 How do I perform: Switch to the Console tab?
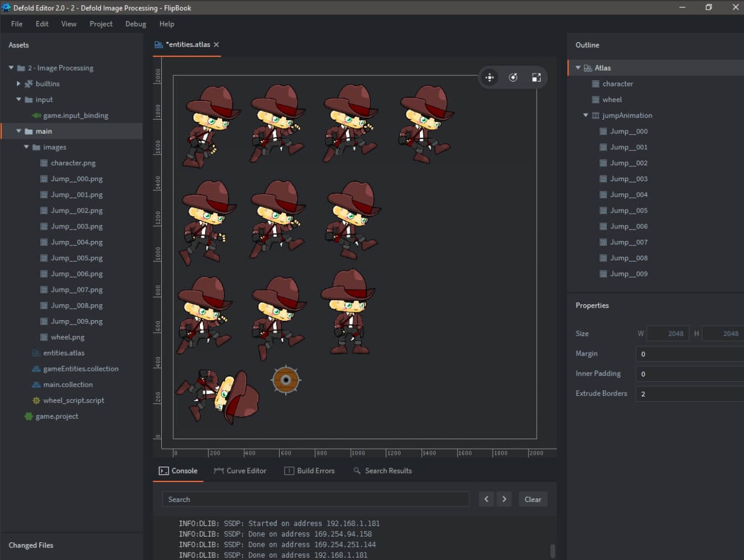(x=178, y=471)
